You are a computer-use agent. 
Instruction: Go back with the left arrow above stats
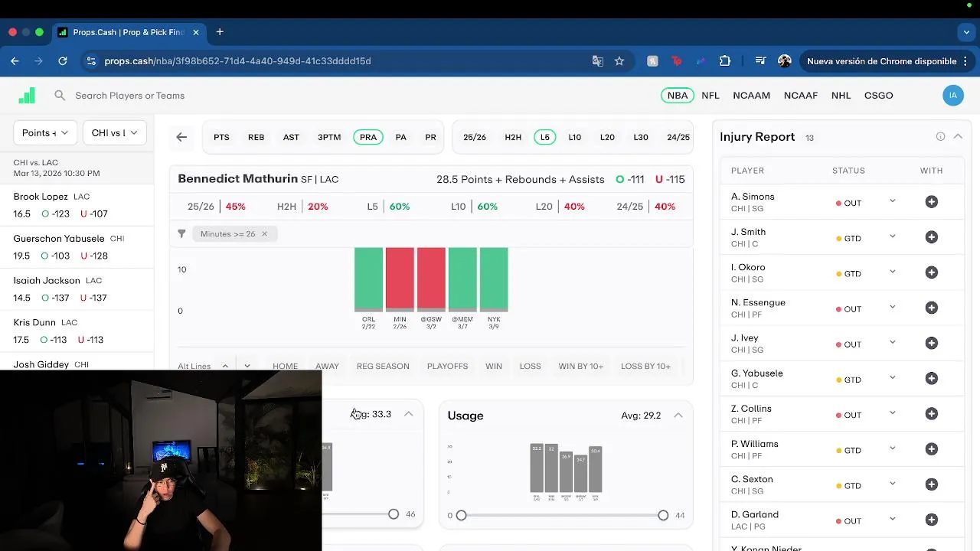click(x=181, y=137)
